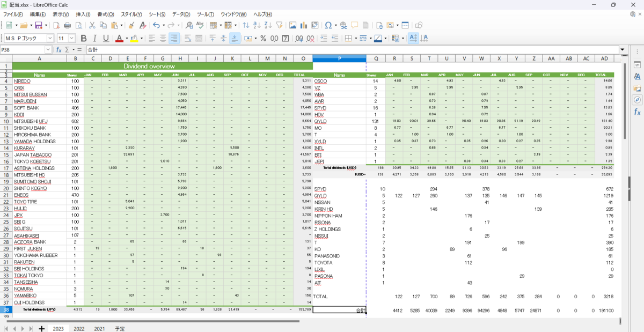
Task: Select column header P
Action: 339,58
